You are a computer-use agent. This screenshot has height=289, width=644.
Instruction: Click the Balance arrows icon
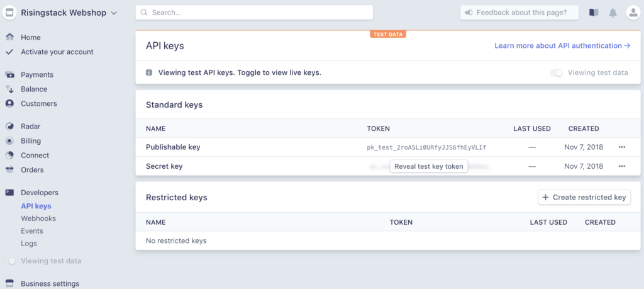point(10,89)
